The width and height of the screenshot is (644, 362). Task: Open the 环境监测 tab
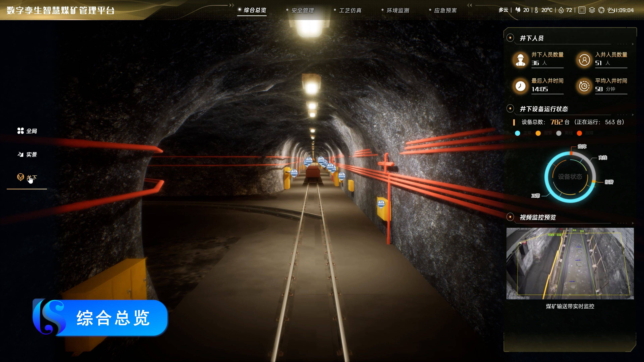click(397, 11)
